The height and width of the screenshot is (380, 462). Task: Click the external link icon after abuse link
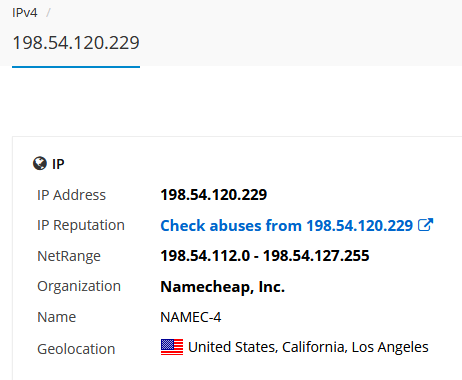(x=426, y=225)
